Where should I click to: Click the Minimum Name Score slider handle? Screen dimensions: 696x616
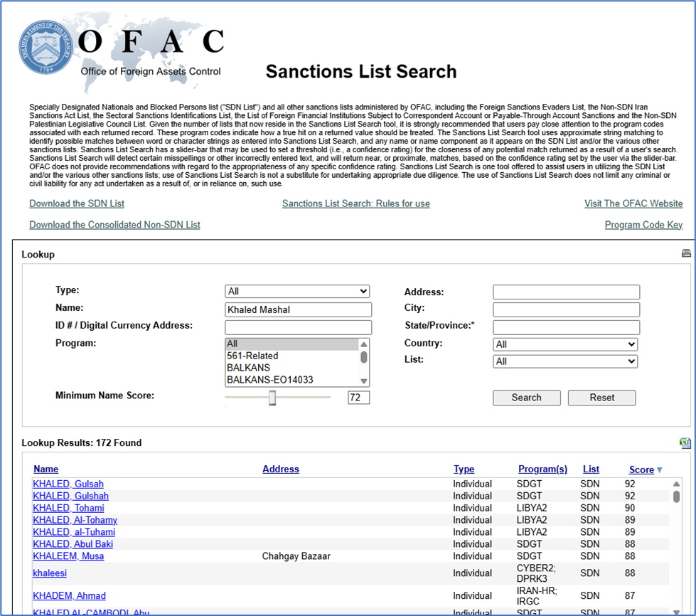pos(272,398)
